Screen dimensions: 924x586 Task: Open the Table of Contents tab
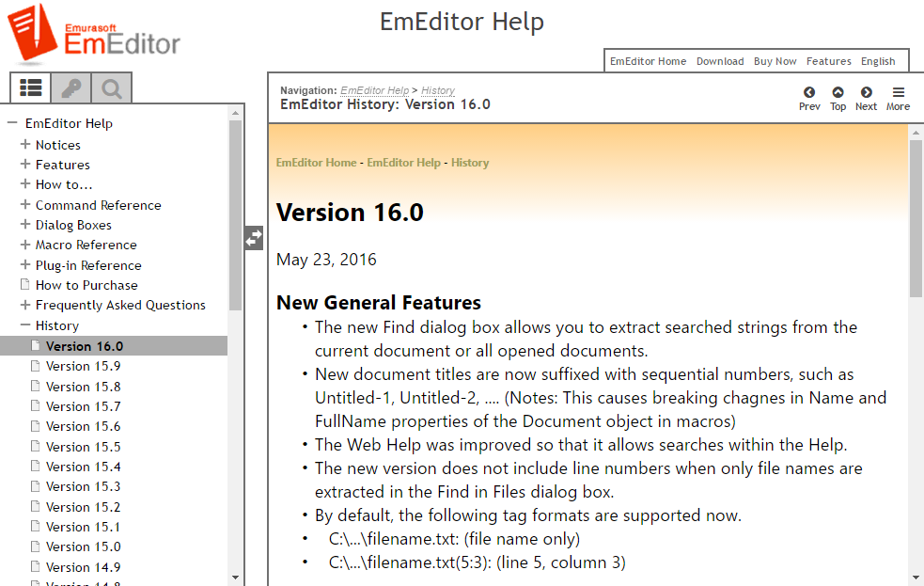coord(31,87)
